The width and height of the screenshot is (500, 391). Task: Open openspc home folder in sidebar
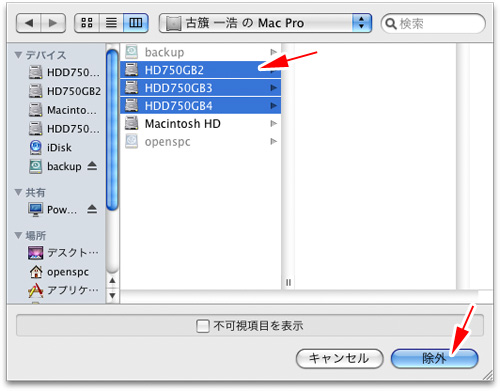coord(59,272)
